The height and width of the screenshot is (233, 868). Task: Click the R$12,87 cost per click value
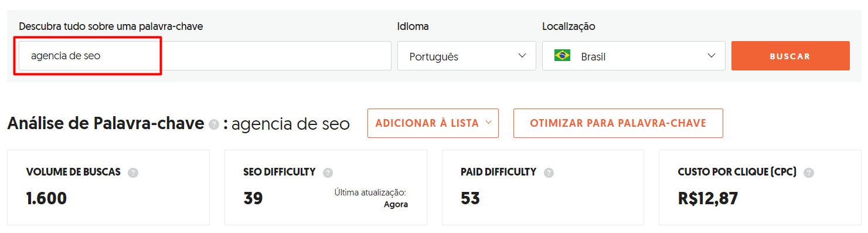pyautogui.click(x=708, y=198)
